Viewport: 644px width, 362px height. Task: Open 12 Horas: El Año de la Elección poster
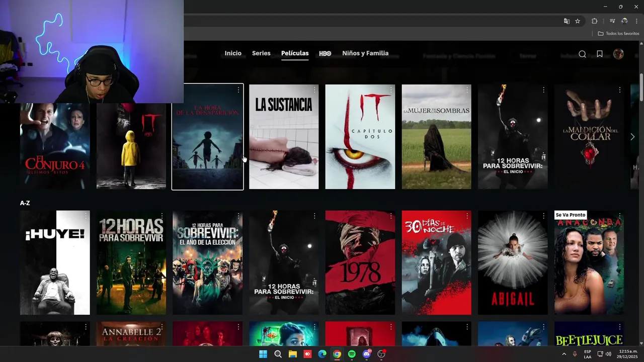tap(207, 262)
